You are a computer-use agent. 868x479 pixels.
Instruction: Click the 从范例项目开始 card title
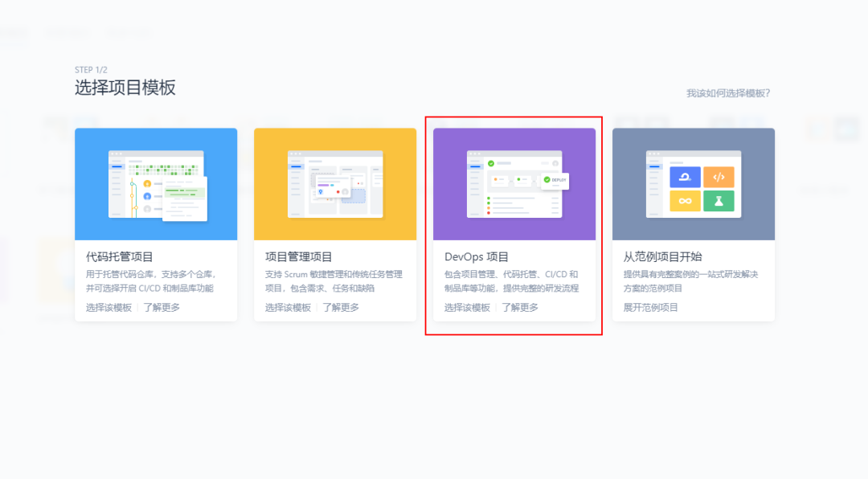(x=662, y=257)
